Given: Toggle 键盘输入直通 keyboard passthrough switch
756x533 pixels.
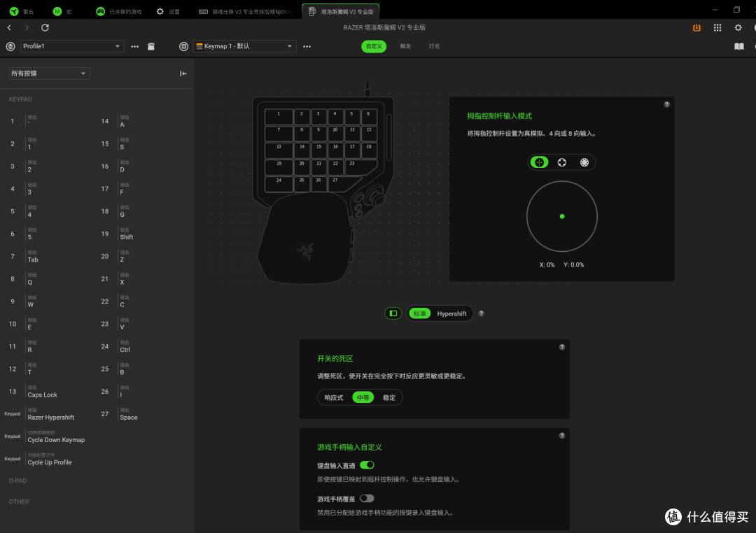Looking at the screenshot, I should click(x=367, y=465).
